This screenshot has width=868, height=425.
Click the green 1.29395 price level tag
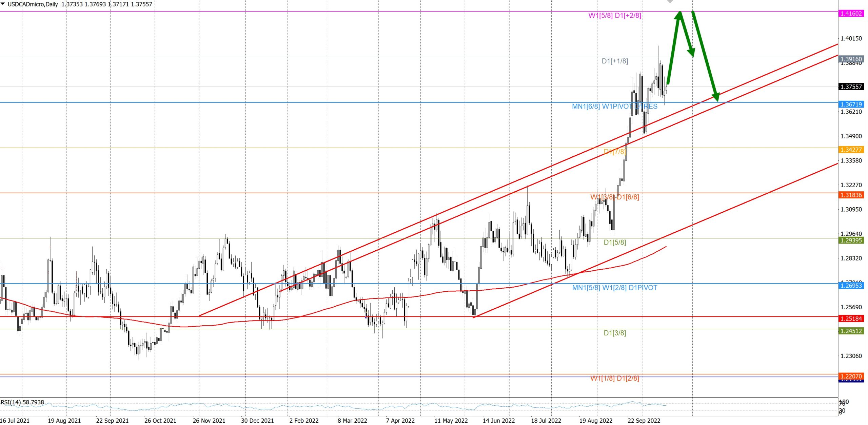pos(851,240)
